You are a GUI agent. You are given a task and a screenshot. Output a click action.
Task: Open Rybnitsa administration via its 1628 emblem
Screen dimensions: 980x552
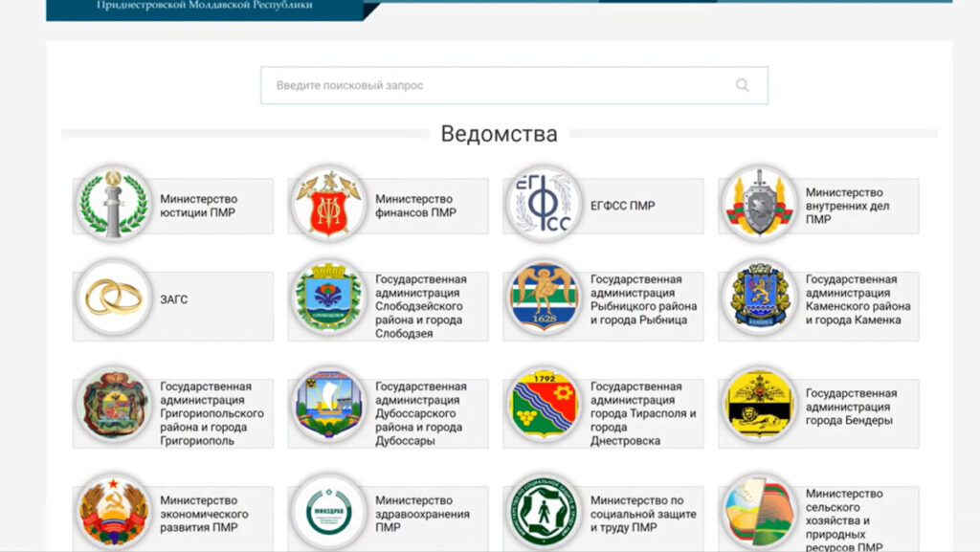coord(542,298)
